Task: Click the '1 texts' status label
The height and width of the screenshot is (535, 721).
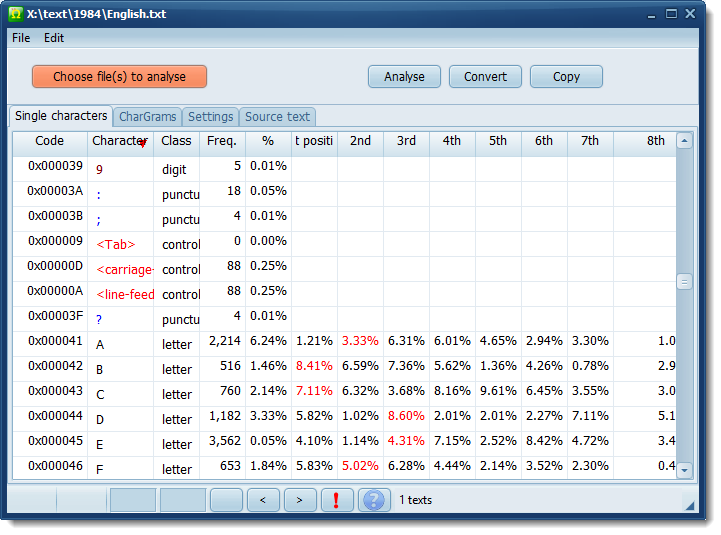Action: pos(415,500)
